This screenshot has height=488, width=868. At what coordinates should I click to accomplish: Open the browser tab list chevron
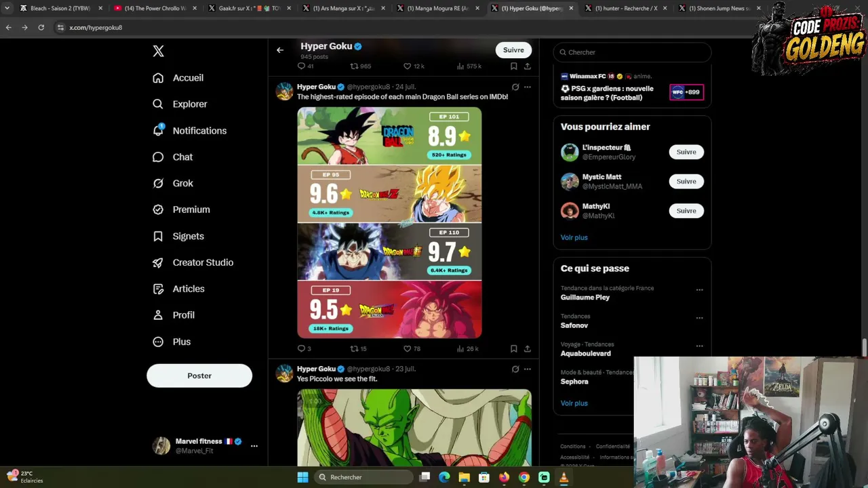7,8
